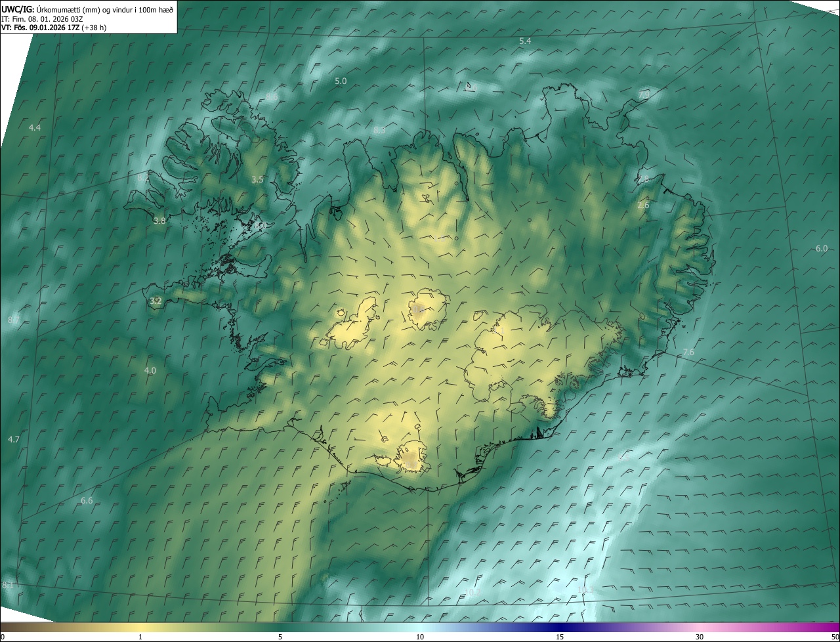The image size is (840, 642).
Task: Click the colorbar tick label 10
Action: 420,637
